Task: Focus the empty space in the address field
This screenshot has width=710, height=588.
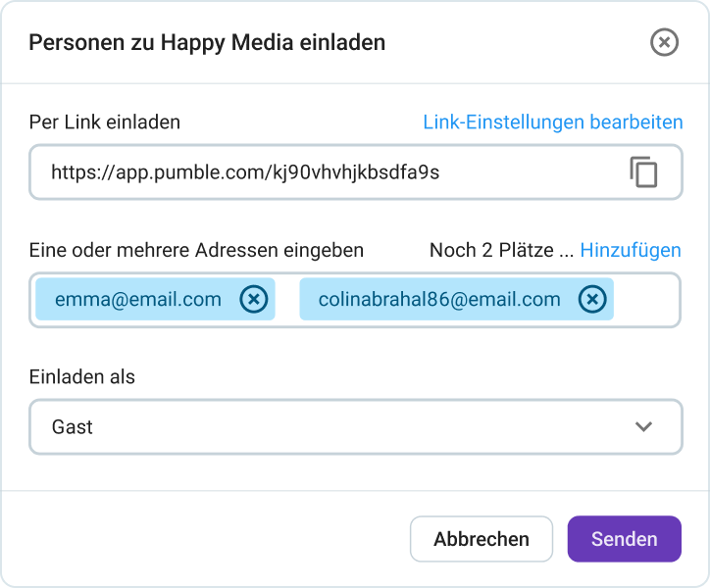Action: tap(645, 300)
